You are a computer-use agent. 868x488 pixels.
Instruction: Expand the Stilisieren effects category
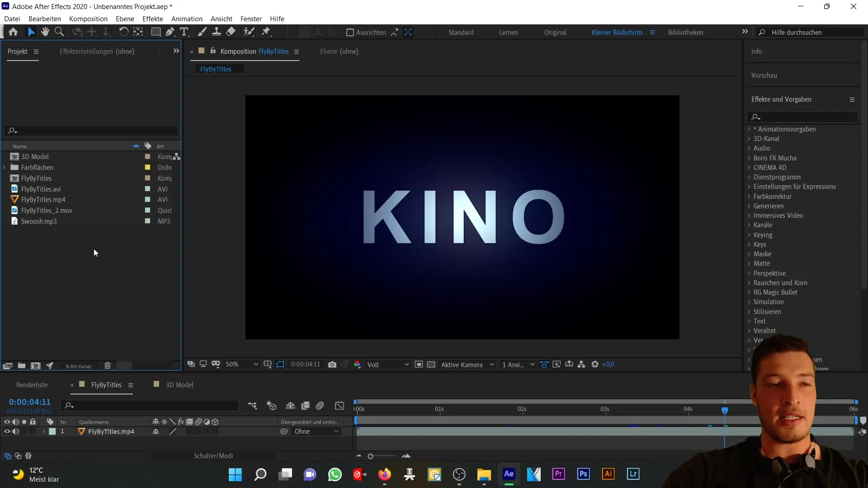click(749, 312)
